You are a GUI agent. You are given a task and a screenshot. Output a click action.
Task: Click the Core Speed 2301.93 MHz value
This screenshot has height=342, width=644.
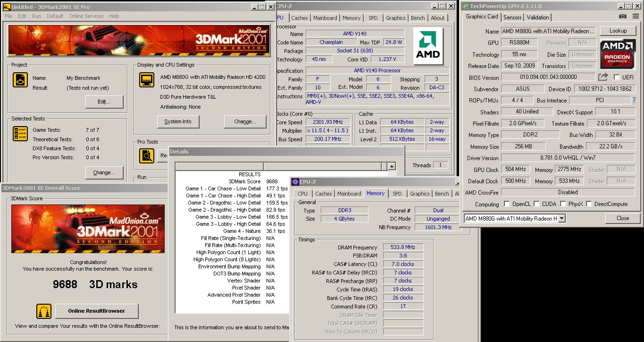tap(328, 122)
